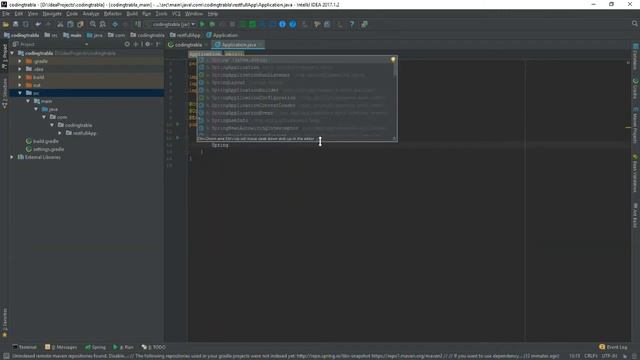Click the Copy toolbar icon
The image size is (640, 360).
pyautogui.click(x=70, y=24)
